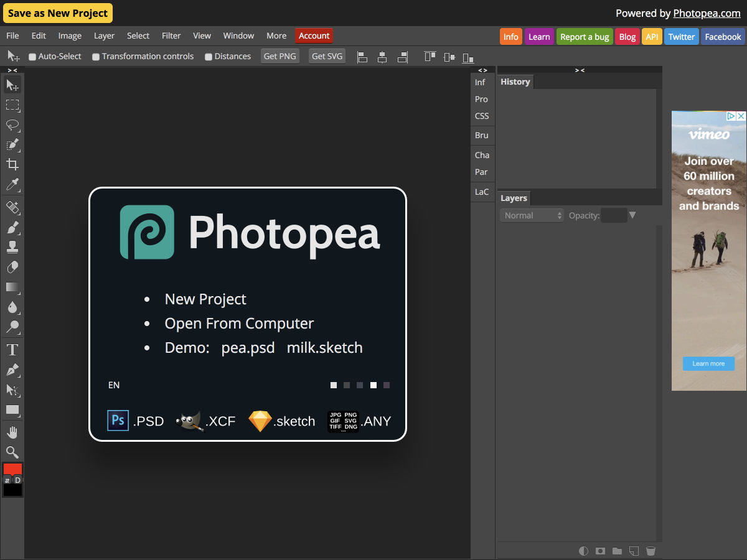
Task: Click the Align Vertical Centers icon
Action: pyautogui.click(x=449, y=57)
